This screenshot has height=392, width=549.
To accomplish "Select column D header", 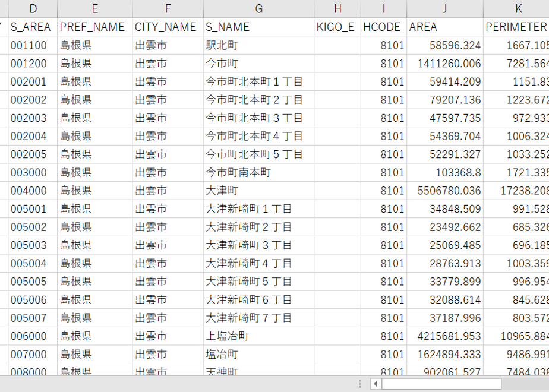I will 33,9.
